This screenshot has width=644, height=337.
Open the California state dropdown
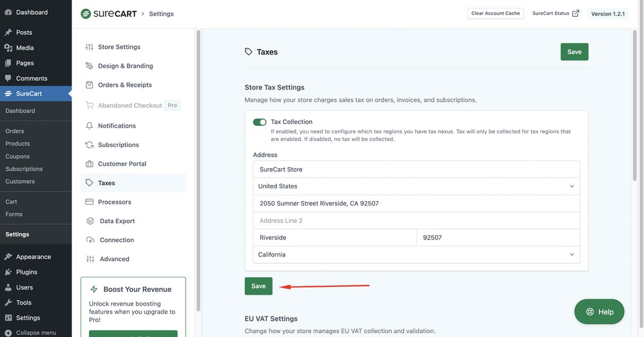416,255
